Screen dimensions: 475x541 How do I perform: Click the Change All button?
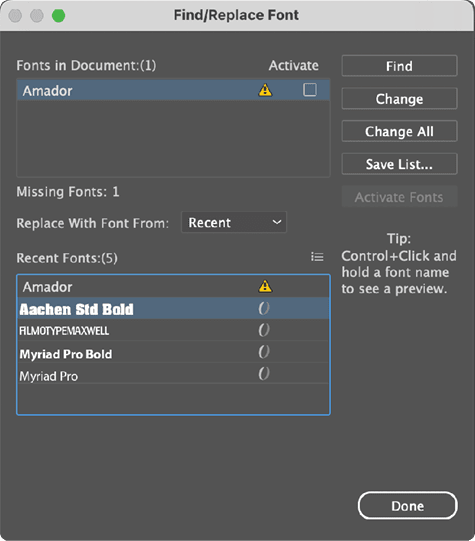(399, 131)
